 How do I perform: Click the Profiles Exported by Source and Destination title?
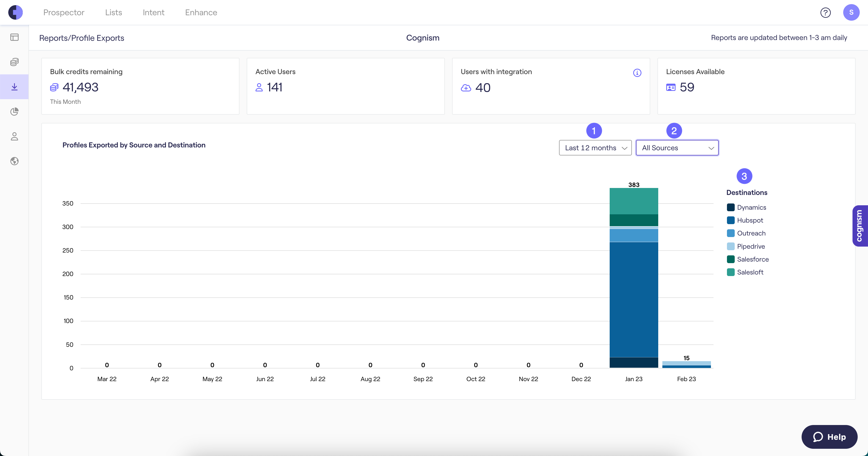(134, 145)
